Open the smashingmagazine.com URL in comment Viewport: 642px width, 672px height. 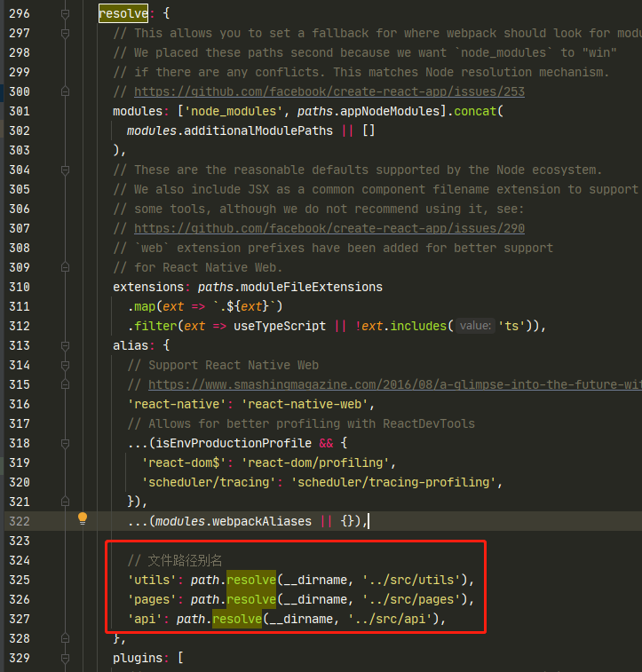point(395,384)
